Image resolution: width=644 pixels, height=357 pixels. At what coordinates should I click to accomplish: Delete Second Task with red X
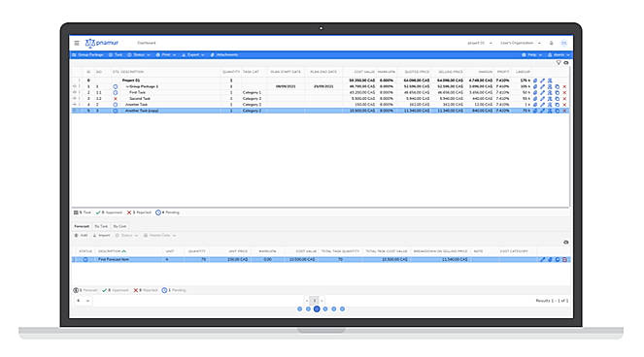[x=564, y=99]
